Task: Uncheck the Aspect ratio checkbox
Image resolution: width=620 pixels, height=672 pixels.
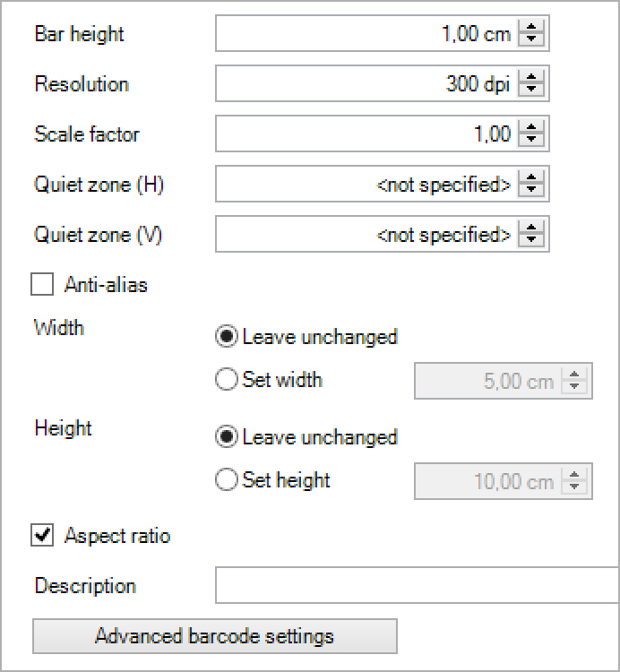Action: point(42,535)
